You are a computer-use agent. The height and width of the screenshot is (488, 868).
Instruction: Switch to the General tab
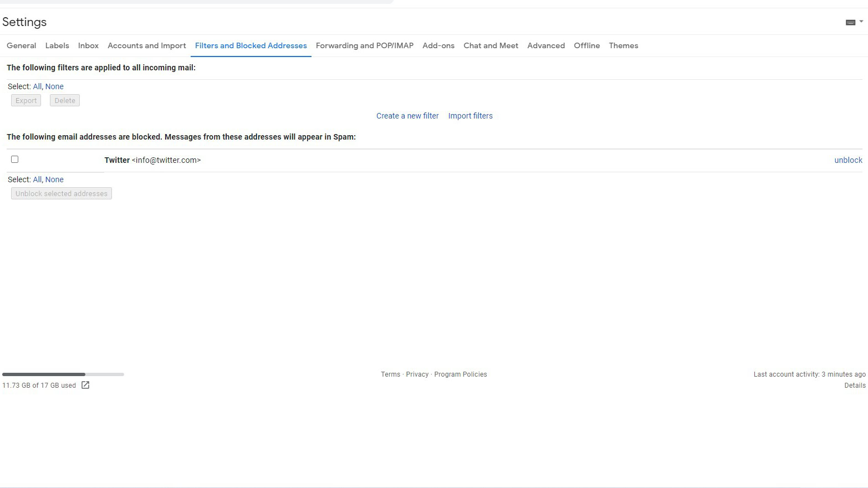point(21,45)
